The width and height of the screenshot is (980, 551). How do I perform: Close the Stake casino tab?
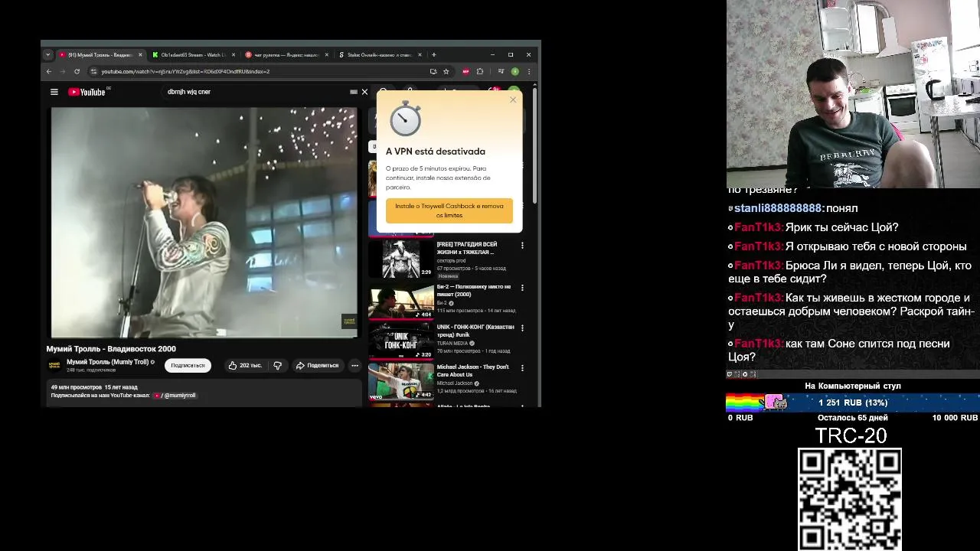click(420, 54)
